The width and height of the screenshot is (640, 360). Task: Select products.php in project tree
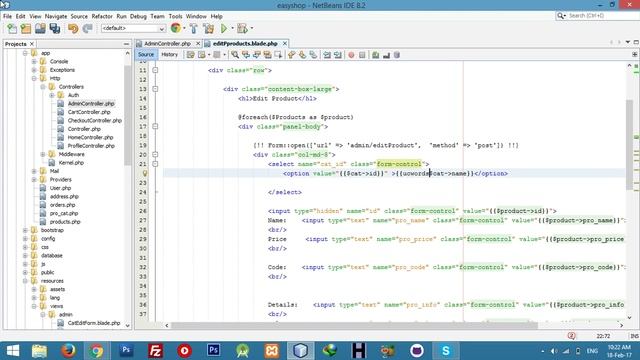coord(65,222)
